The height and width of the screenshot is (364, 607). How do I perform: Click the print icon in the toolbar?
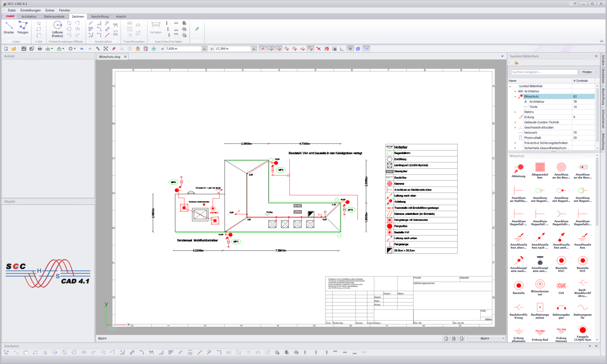[x=40, y=48]
